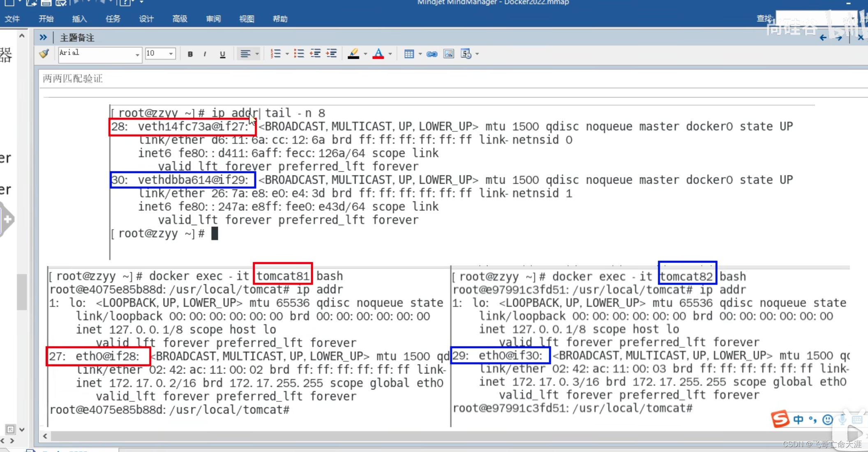The height and width of the screenshot is (452, 868).
Task: Toggle the numbered list formatting
Action: [276, 53]
